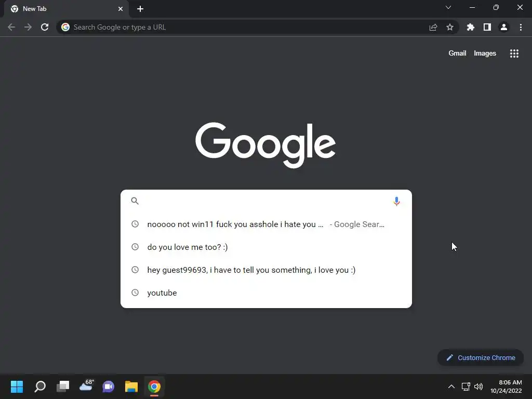Start voice search with the microphone

coord(396,201)
